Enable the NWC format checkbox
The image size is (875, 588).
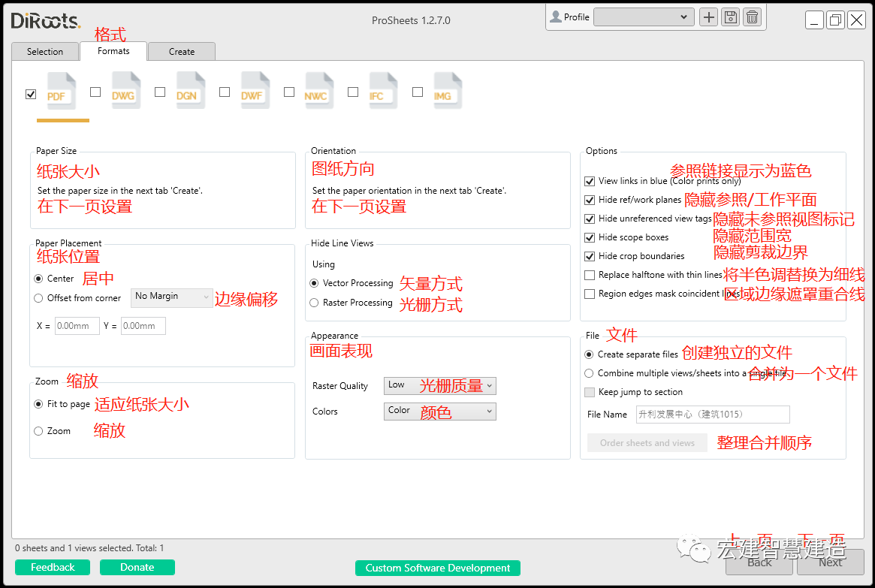click(x=289, y=92)
